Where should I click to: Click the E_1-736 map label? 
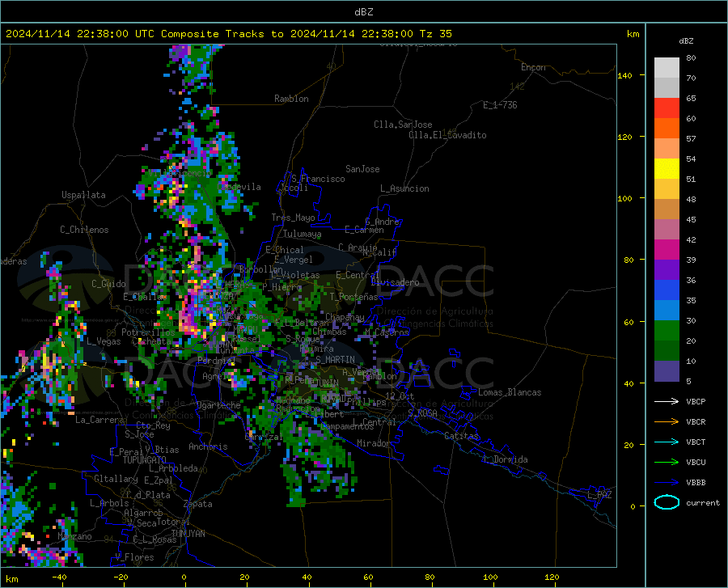500,105
